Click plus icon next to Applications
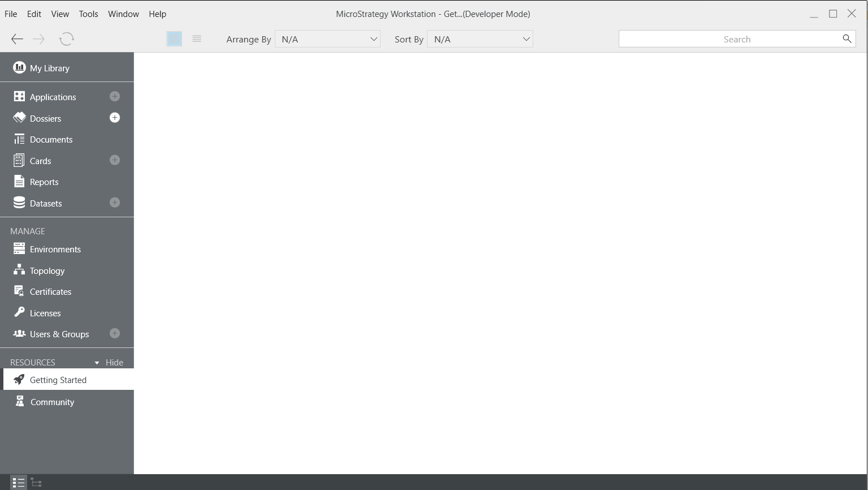The width and height of the screenshot is (868, 490). (115, 97)
